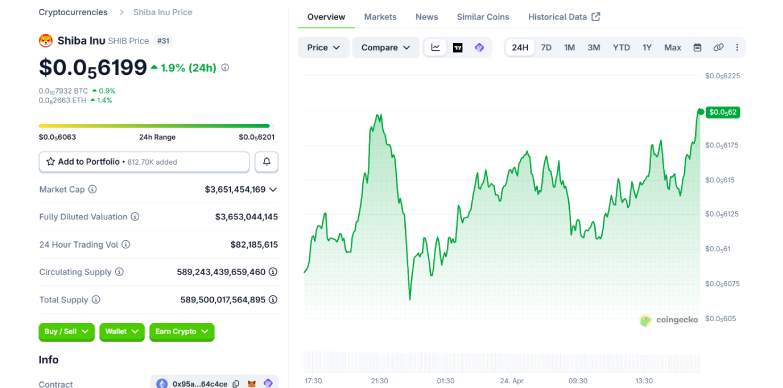Image resolution: width=783 pixels, height=388 pixels.
Task: Open chart more options menu
Action: tap(737, 47)
